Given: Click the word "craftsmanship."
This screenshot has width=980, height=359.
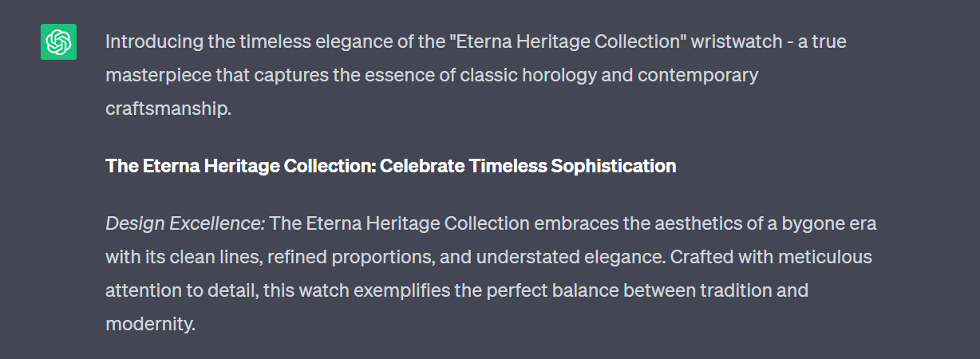Looking at the screenshot, I should point(168,108).
